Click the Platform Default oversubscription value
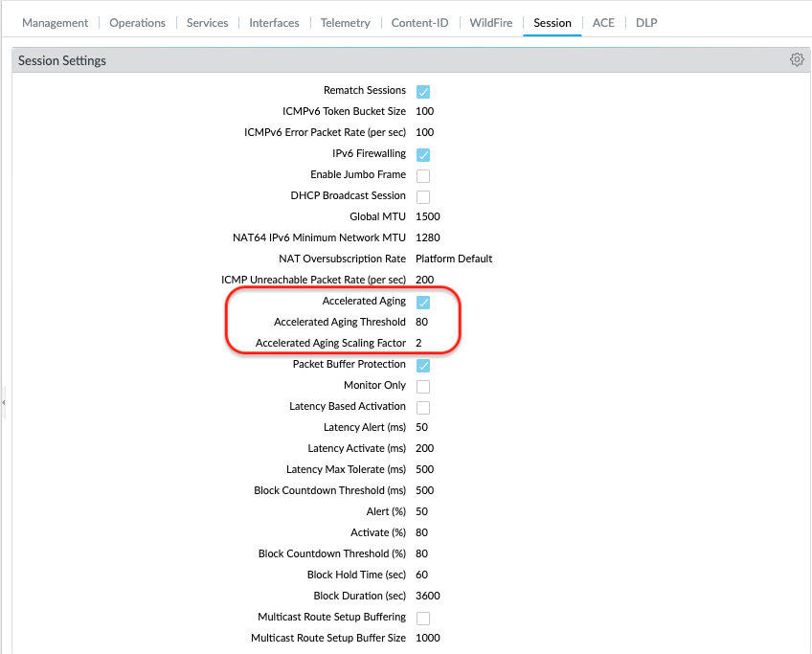The image size is (812, 654). [x=454, y=259]
